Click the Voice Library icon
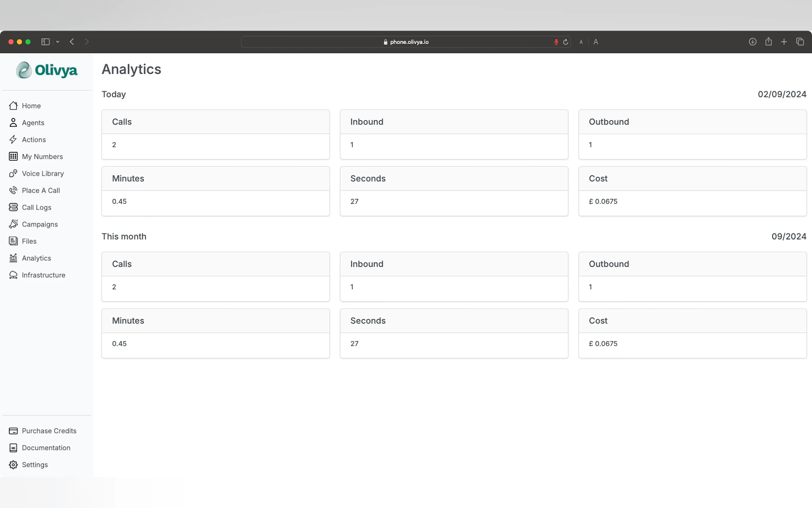This screenshot has width=812, height=508. [x=13, y=173]
